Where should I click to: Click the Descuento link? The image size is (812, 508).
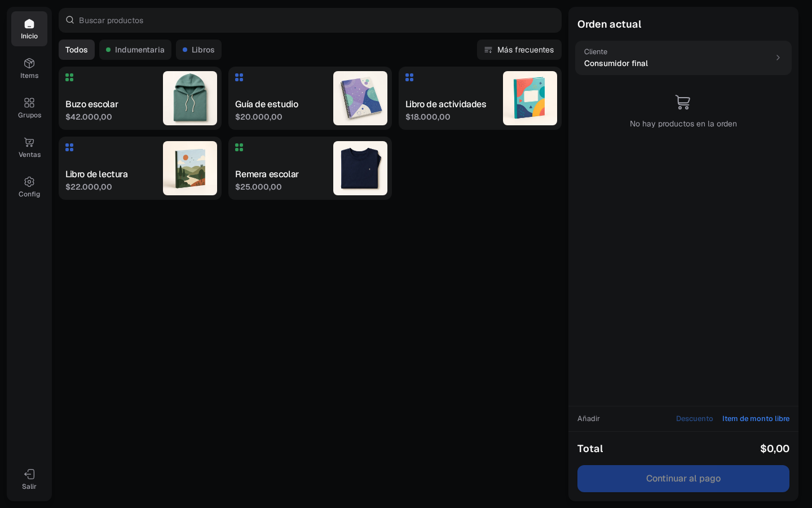695,419
